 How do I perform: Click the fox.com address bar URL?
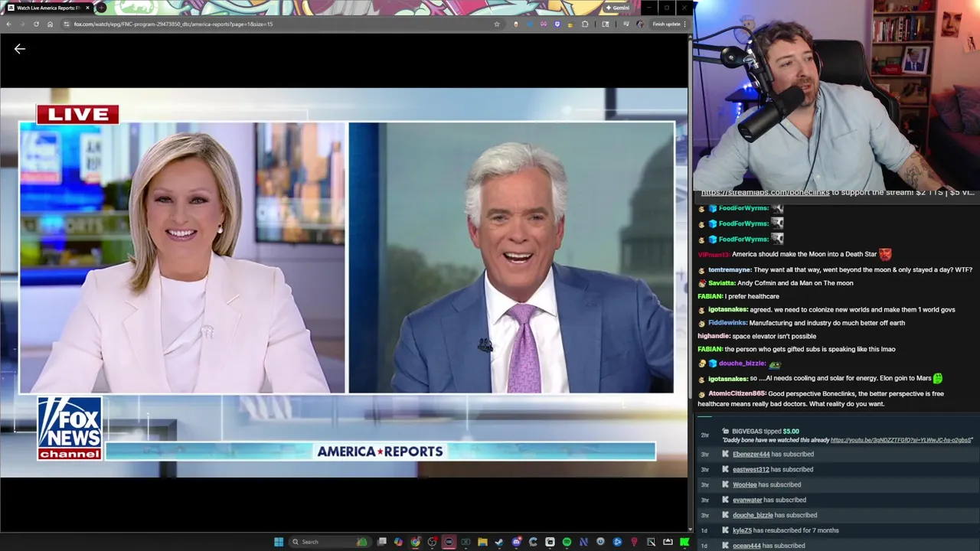click(x=173, y=24)
